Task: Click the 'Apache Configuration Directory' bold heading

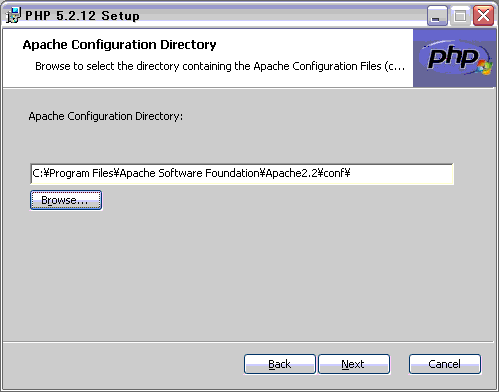Action: 119,45
